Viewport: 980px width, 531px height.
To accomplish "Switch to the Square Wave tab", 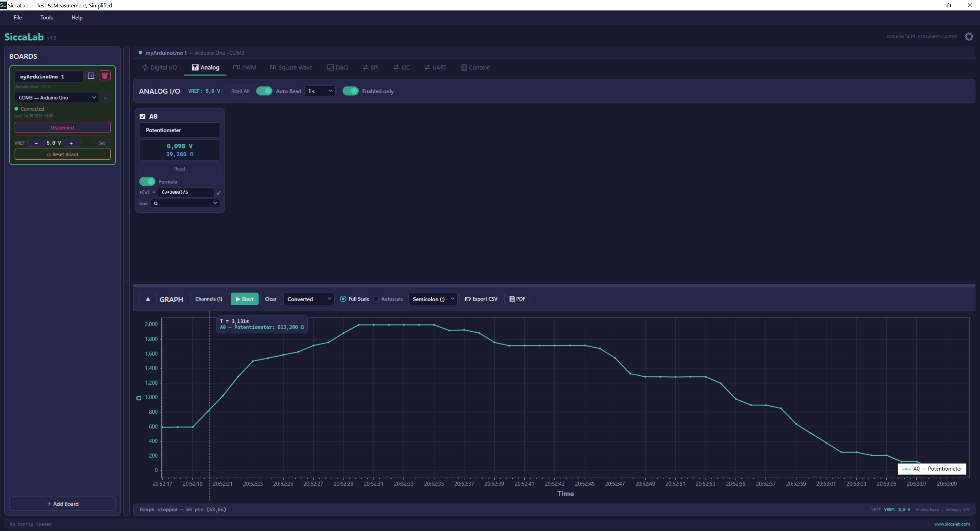I will coord(291,68).
